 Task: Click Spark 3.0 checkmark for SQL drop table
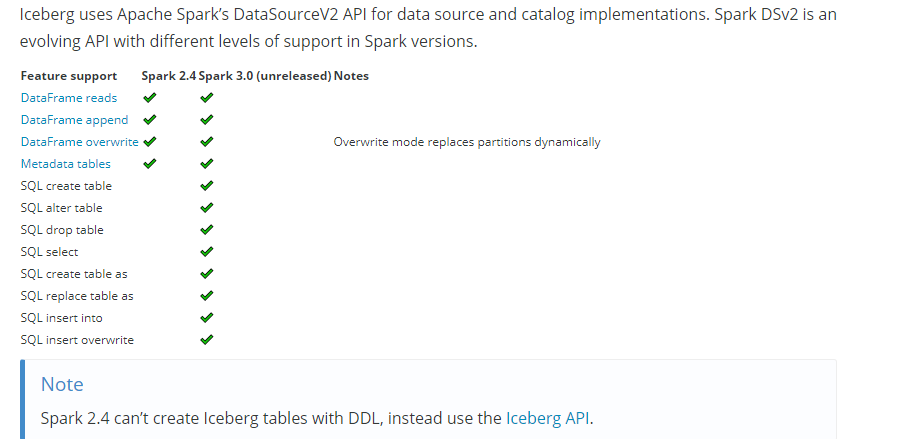[x=206, y=230]
